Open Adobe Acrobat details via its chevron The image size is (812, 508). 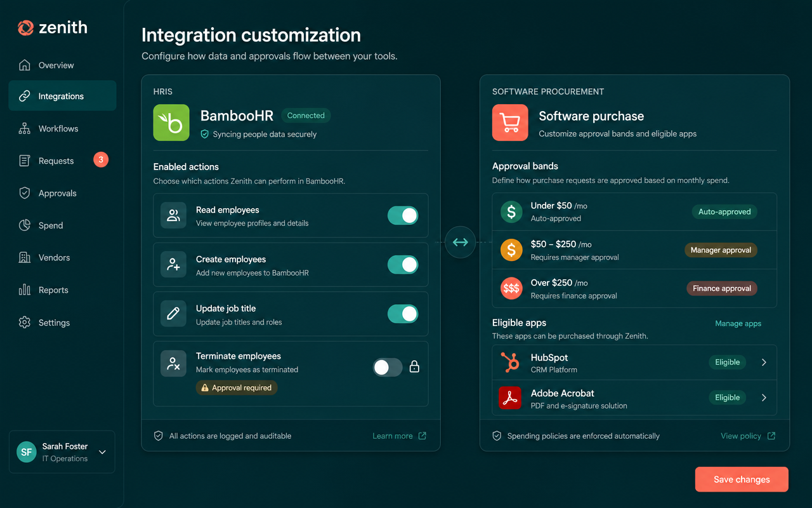pos(764,398)
